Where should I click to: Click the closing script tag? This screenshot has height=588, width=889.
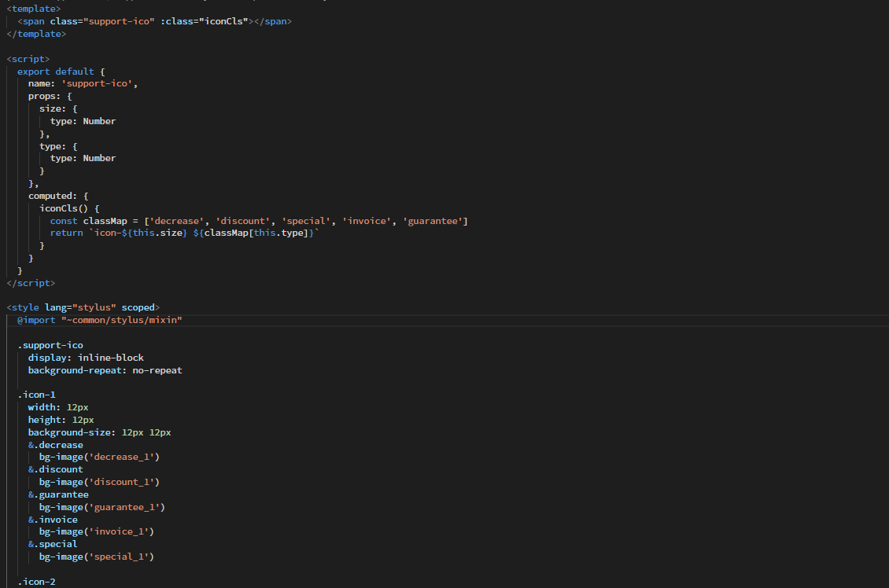[31, 283]
